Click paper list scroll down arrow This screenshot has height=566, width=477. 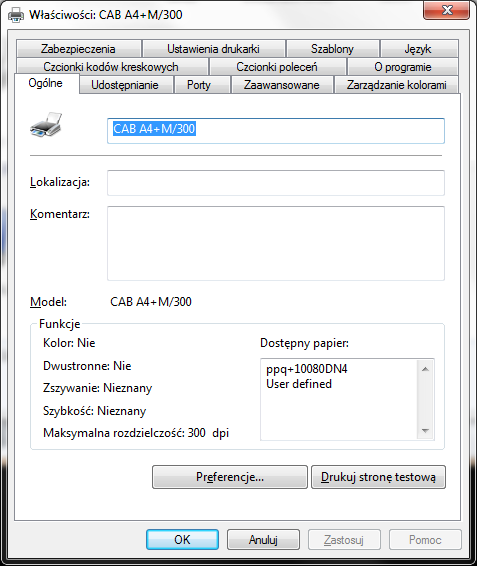click(425, 431)
